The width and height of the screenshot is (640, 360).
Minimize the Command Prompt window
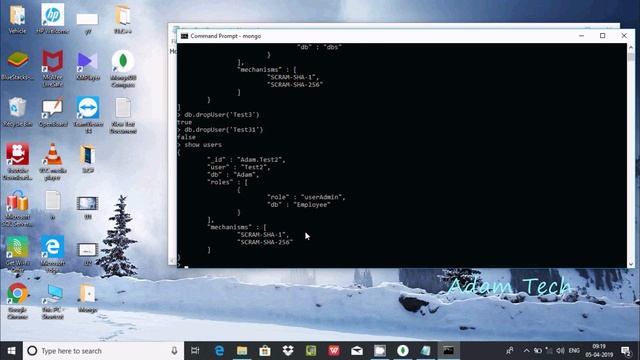pos(581,36)
